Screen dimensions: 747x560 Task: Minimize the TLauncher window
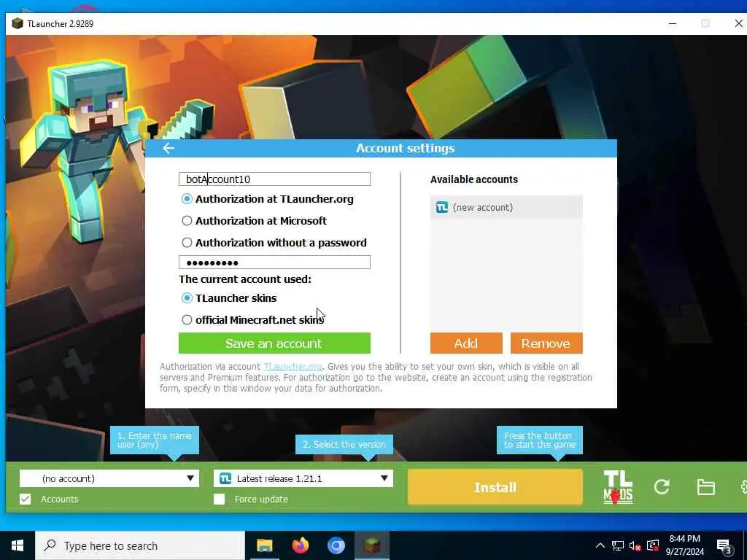[x=672, y=23]
